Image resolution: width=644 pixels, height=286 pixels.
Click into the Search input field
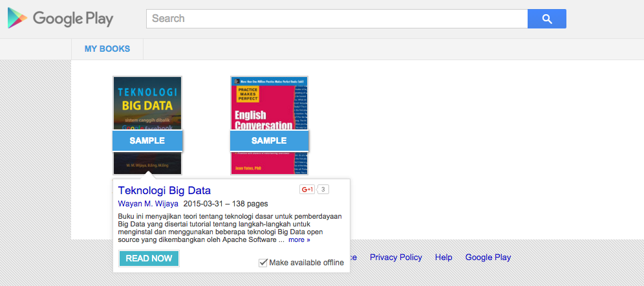(x=337, y=19)
